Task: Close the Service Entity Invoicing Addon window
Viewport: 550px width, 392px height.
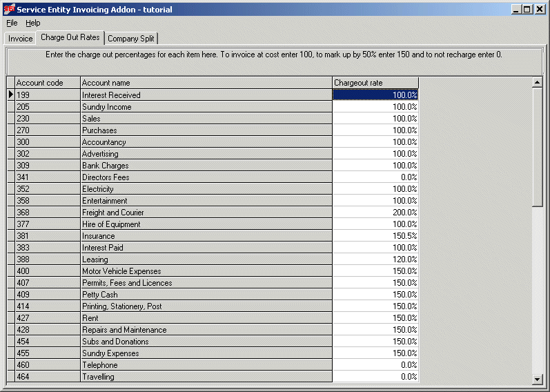Action: point(540,10)
